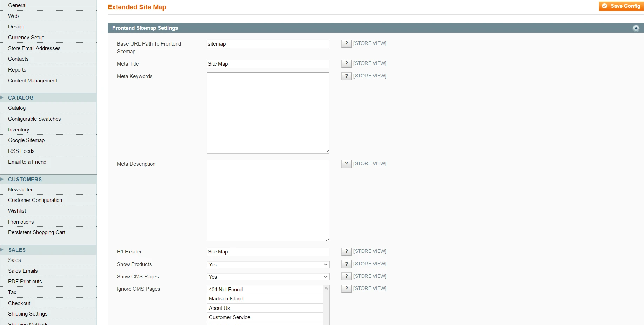644x325 pixels.
Task: Click the Save Config checkmark icon
Action: 604,6
